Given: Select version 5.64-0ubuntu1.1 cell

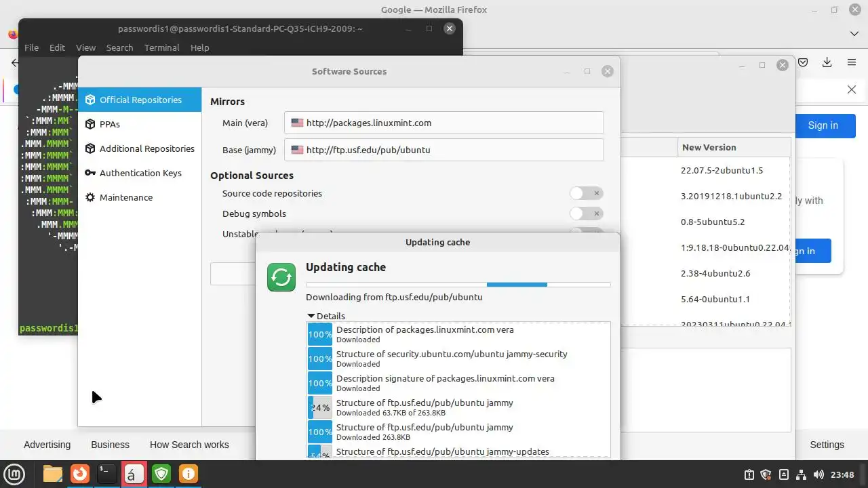Looking at the screenshot, I should 715,299.
